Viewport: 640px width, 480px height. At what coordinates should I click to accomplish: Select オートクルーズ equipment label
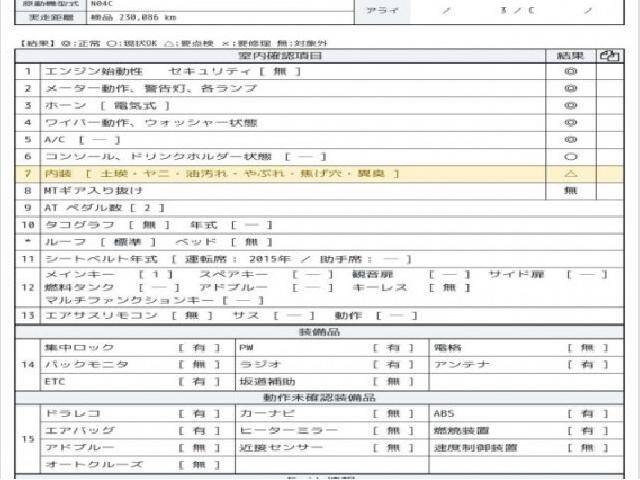pyautogui.click(x=93, y=464)
